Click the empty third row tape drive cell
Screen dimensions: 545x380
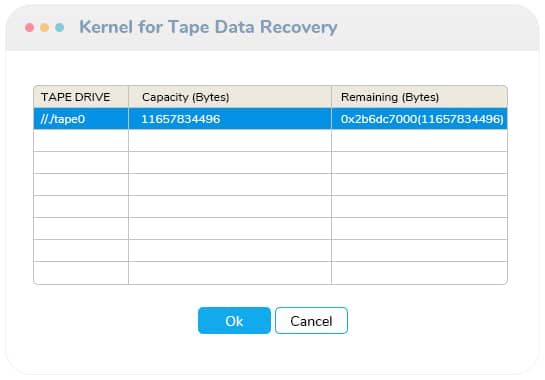pyautogui.click(x=81, y=162)
